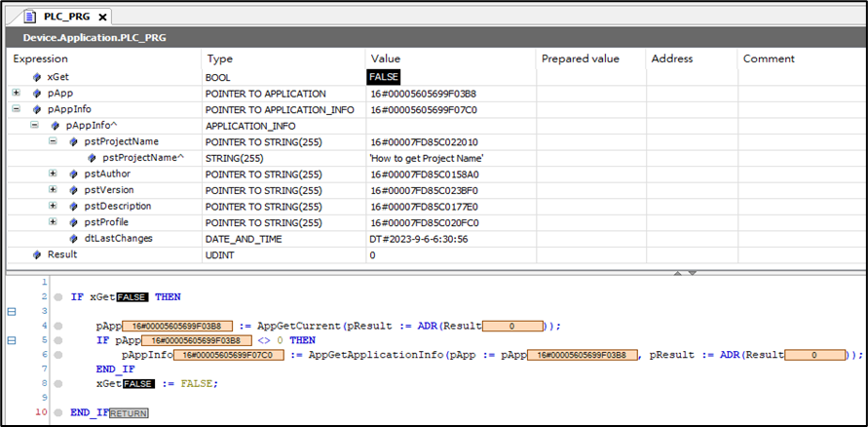Toggle breakpoint dot on code line 2

tap(58, 297)
